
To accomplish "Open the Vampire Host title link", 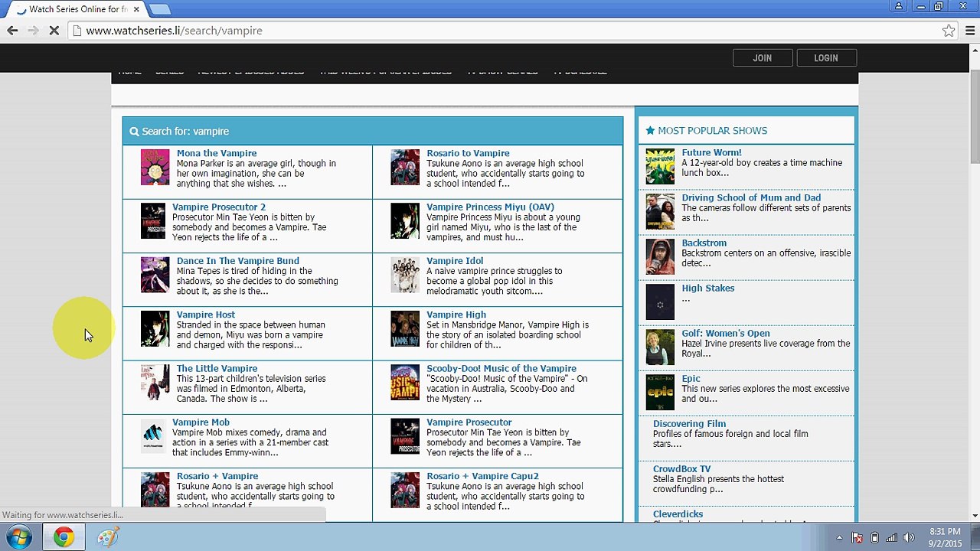I will pos(206,315).
